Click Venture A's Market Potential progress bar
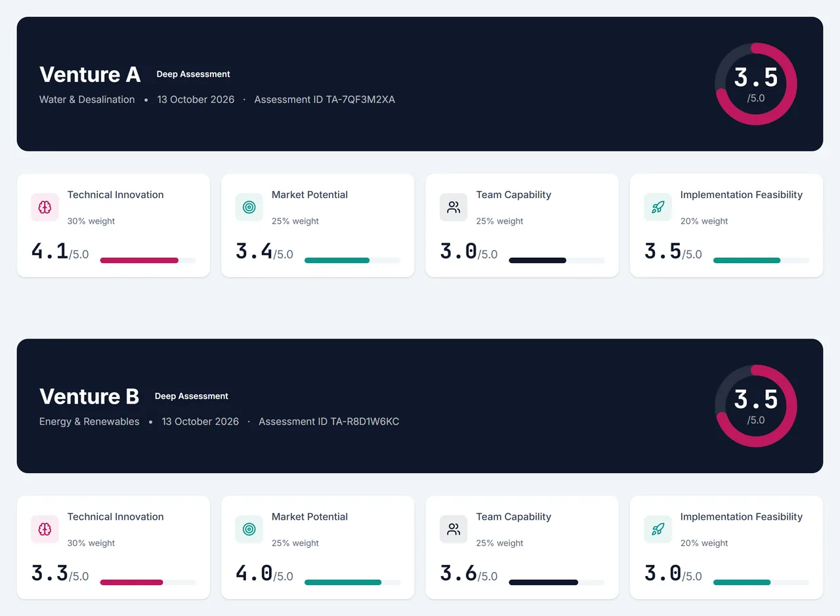This screenshot has width=840, height=616. pos(352,260)
